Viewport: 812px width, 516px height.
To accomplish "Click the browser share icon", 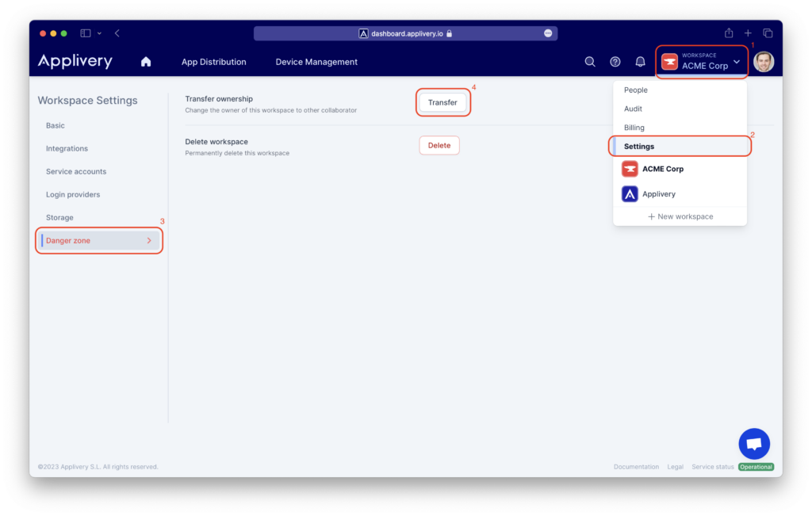I will 729,33.
